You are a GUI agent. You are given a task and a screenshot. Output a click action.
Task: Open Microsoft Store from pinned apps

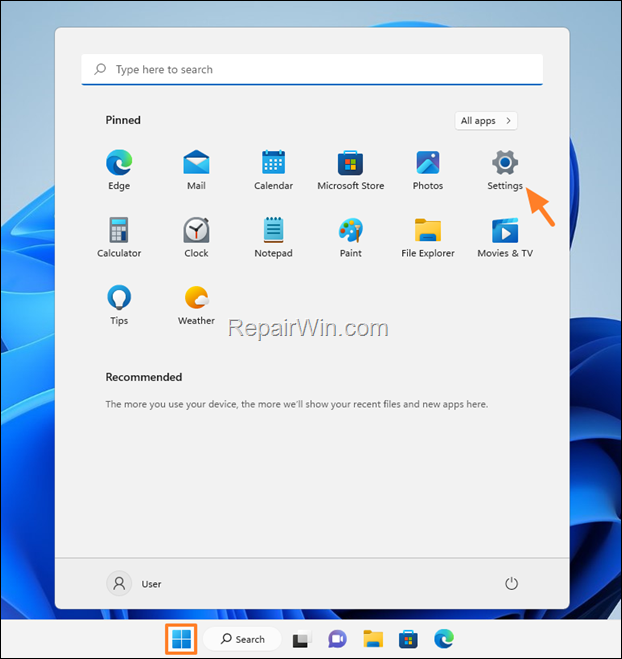[351, 169]
